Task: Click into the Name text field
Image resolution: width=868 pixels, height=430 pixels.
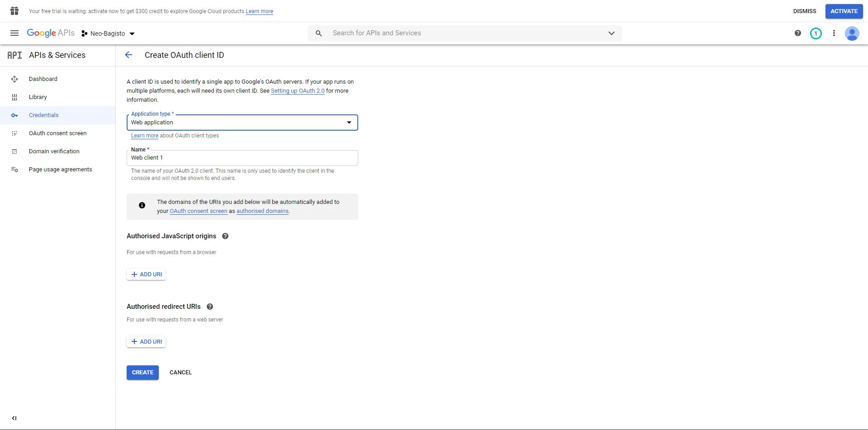Action: tap(242, 158)
